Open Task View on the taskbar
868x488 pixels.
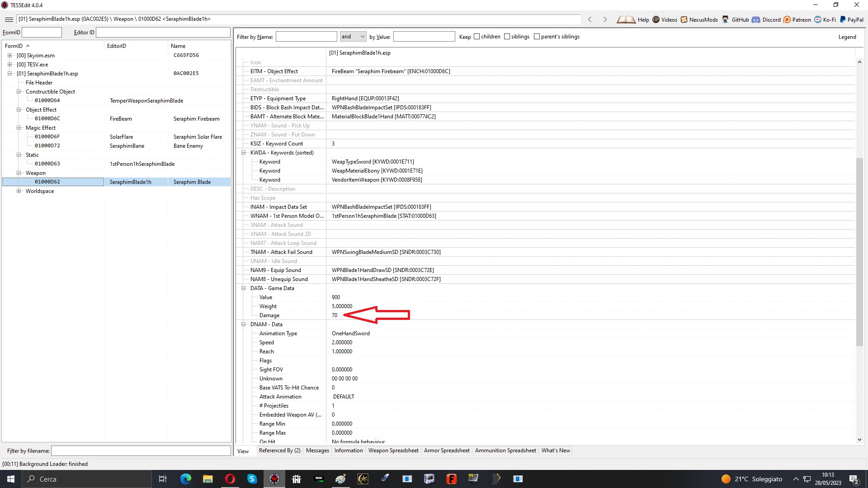coord(163,479)
